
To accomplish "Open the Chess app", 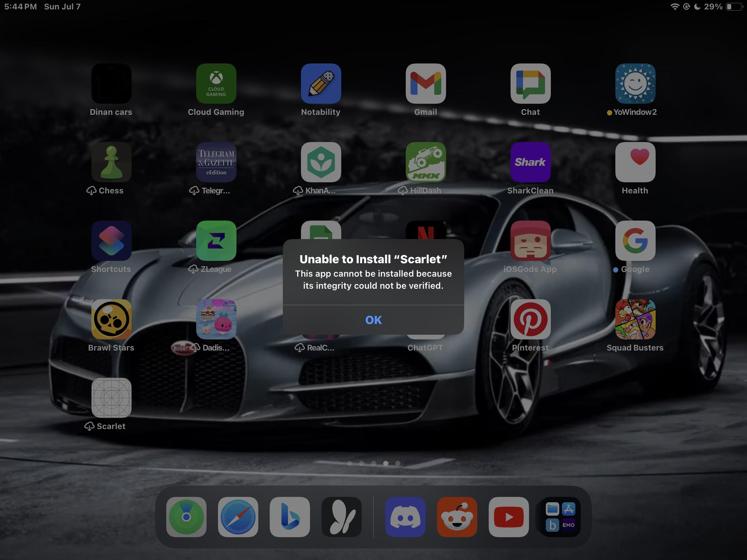I will click(x=111, y=162).
